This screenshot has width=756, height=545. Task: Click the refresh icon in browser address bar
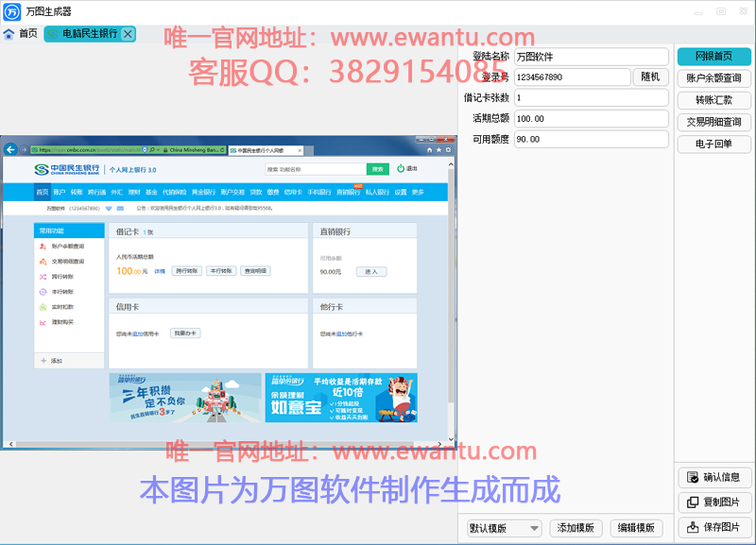pyautogui.click(x=222, y=150)
